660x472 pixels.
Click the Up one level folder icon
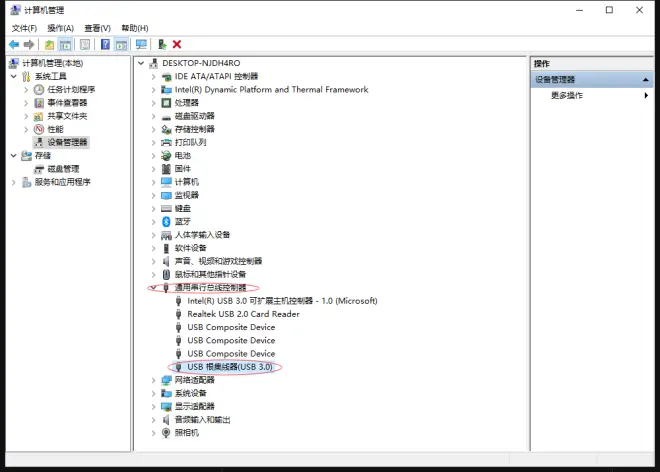[50, 45]
